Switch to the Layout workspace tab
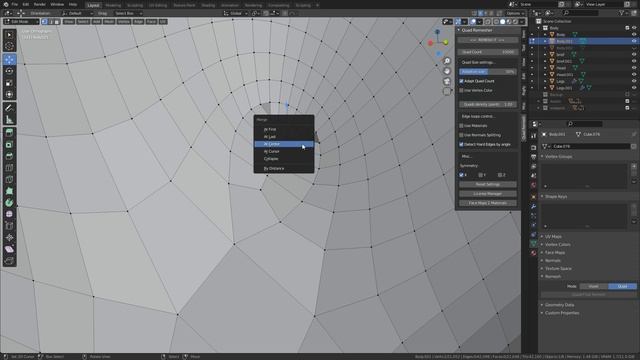The height and width of the screenshot is (360, 640). pyautogui.click(x=93, y=5)
